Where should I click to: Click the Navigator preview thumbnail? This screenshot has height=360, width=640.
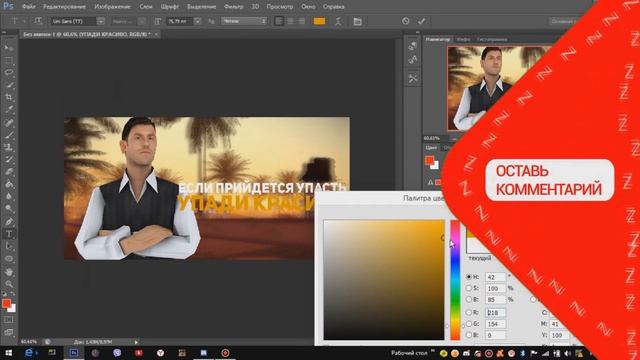(490, 88)
